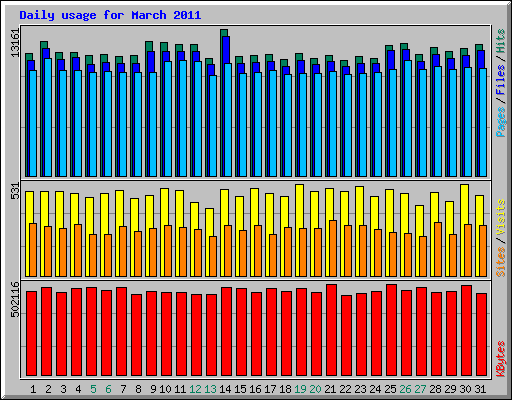Click the "Sites" legend label
The width and height of the screenshot is (512, 400).
[501, 262]
